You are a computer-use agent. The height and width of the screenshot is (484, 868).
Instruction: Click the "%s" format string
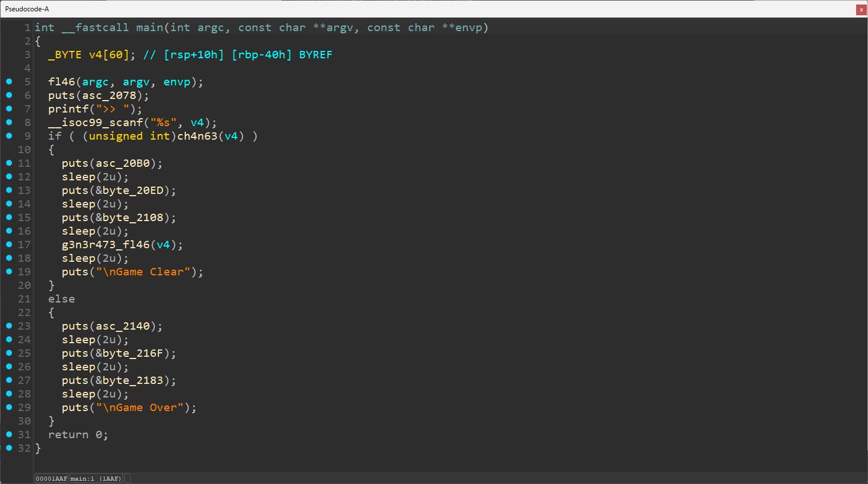pos(163,123)
